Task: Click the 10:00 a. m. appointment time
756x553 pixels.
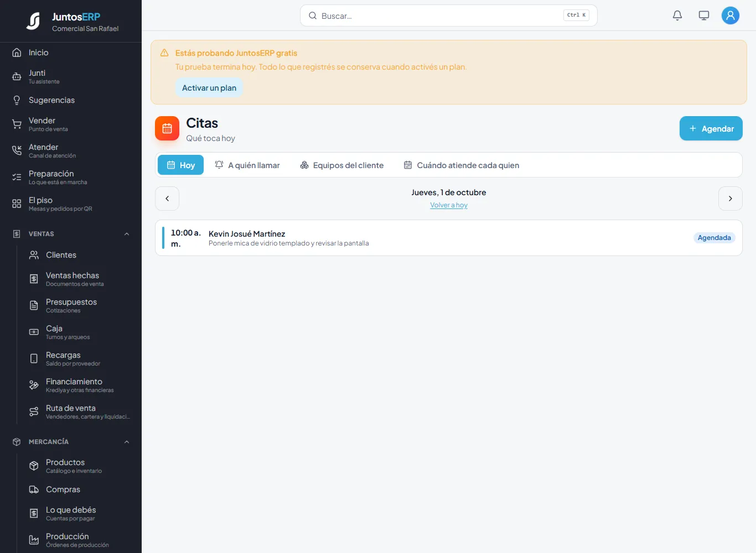Action: [x=185, y=238]
